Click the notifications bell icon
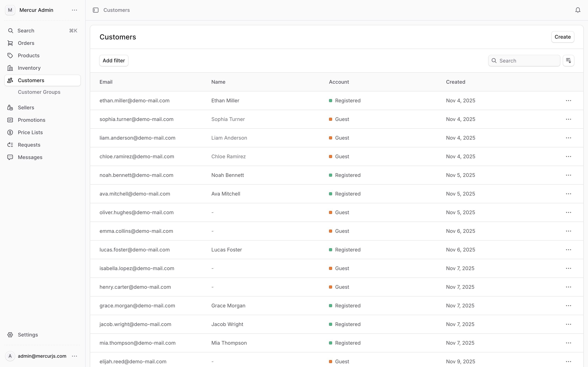588x367 pixels. tap(577, 10)
